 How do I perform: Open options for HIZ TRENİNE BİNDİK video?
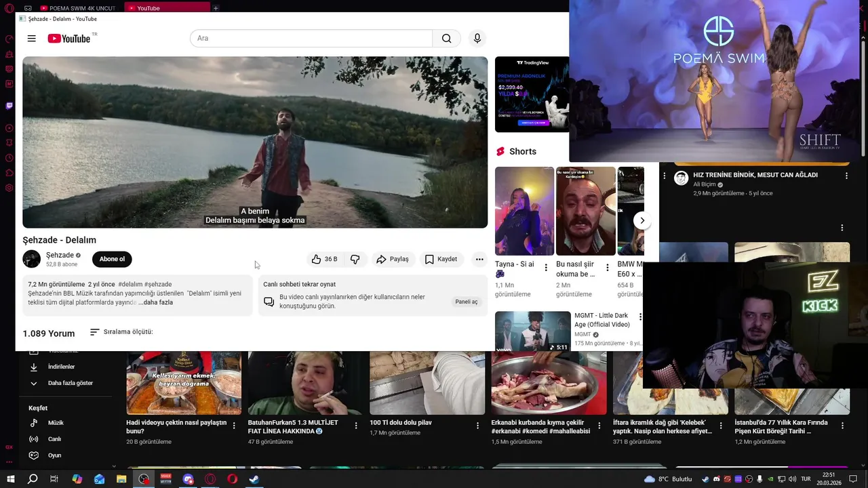(x=846, y=176)
